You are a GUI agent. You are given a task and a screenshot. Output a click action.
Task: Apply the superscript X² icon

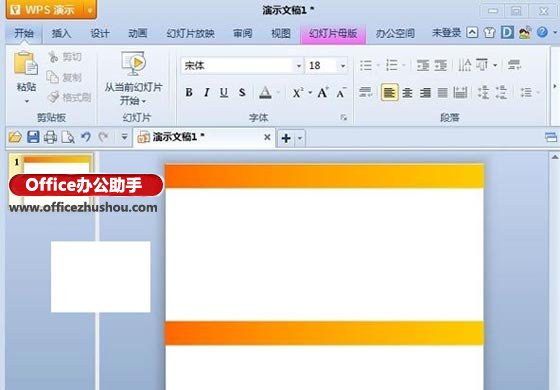pyautogui.click(x=298, y=93)
